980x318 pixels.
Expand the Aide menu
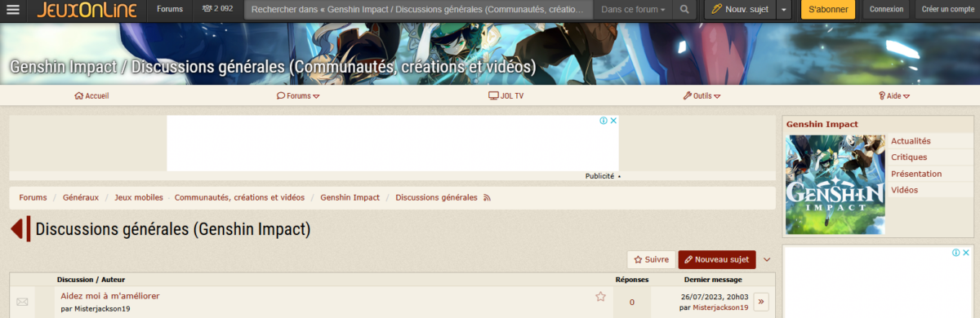(x=894, y=95)
